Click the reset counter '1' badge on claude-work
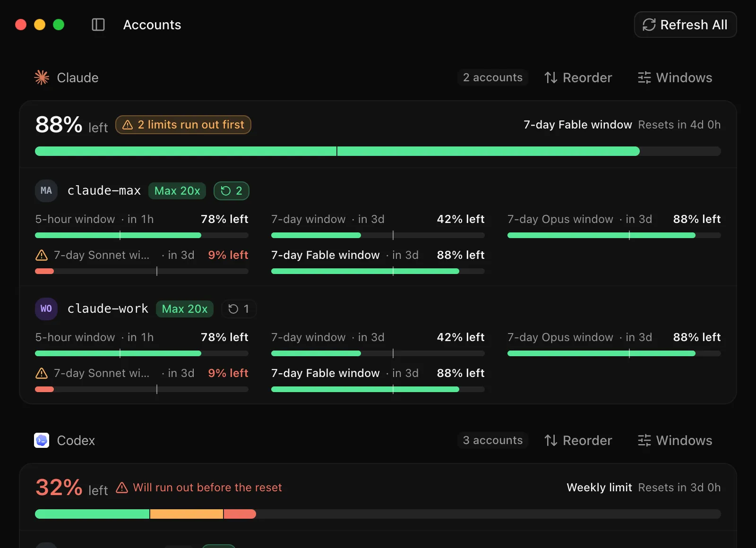The image size is (756, 548). click(x=239, y=309)
